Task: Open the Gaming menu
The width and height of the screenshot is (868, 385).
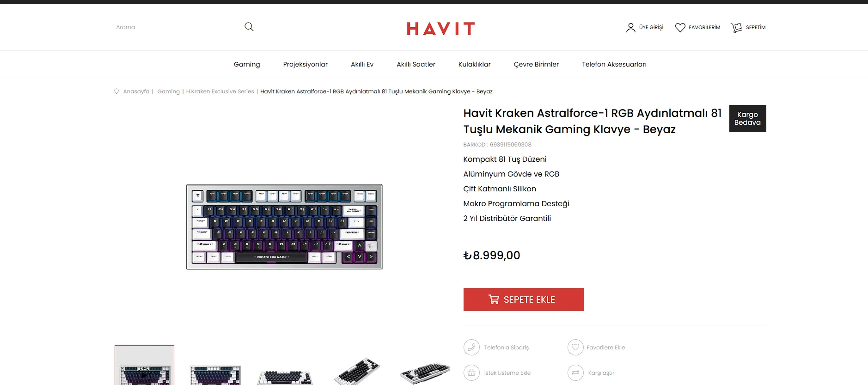Action: (x=247, y=64)
